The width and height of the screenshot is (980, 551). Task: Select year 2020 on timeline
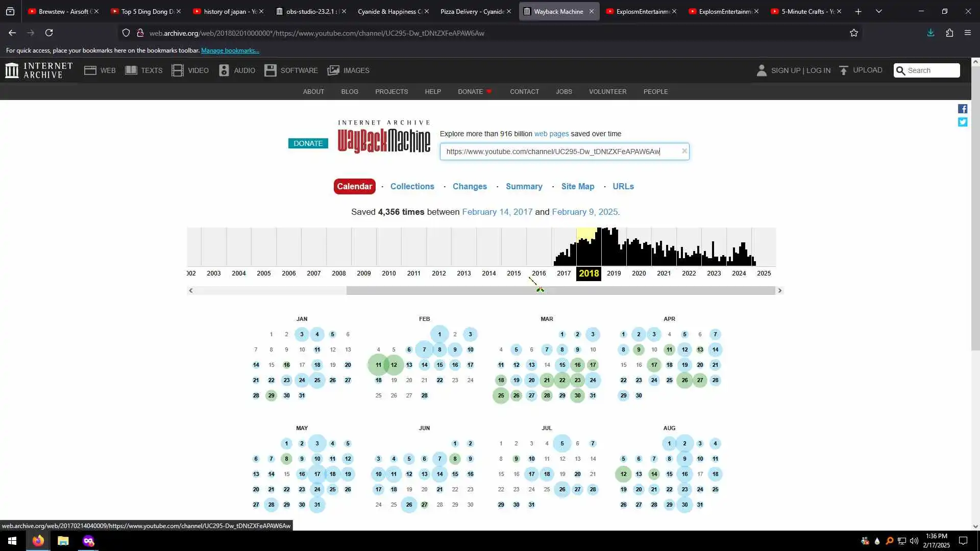(x=639, y=273)
